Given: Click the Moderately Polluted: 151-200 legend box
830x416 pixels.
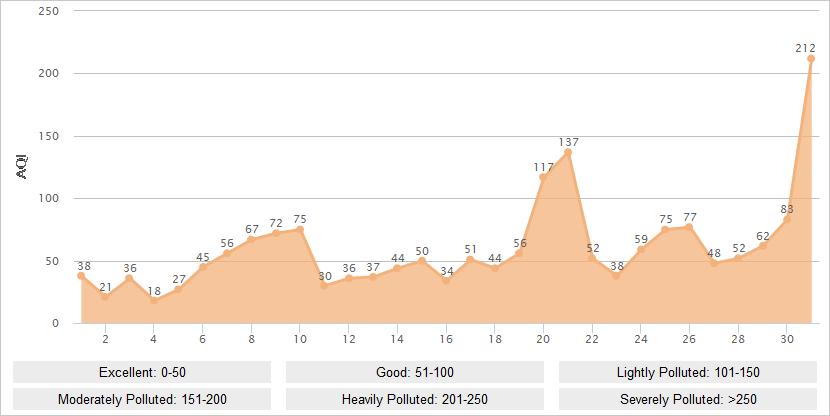Looking at the screenshot, I should click(x=142, y=399).
